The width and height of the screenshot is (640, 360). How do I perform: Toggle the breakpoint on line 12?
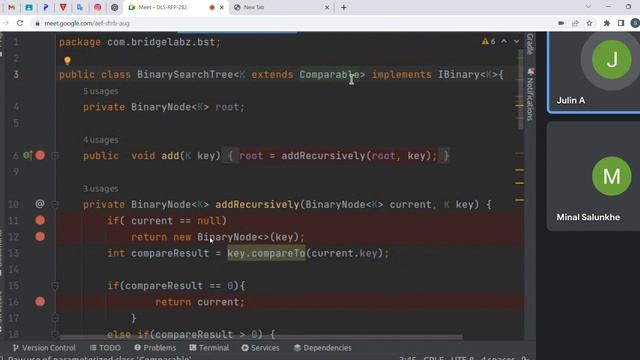40,237
